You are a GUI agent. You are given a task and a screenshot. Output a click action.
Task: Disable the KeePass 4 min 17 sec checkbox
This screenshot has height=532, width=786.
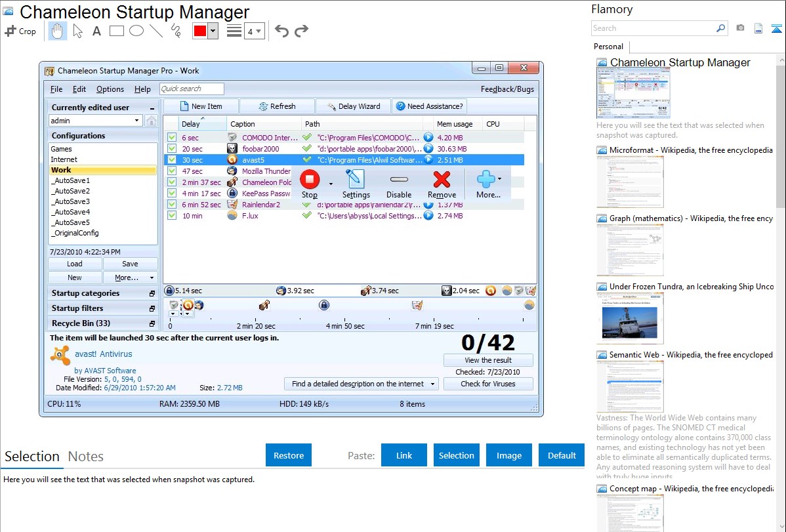click(x=172, y=193)
